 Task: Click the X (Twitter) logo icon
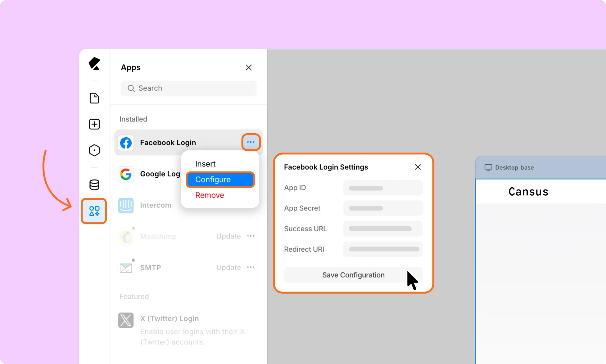[126, 320]
